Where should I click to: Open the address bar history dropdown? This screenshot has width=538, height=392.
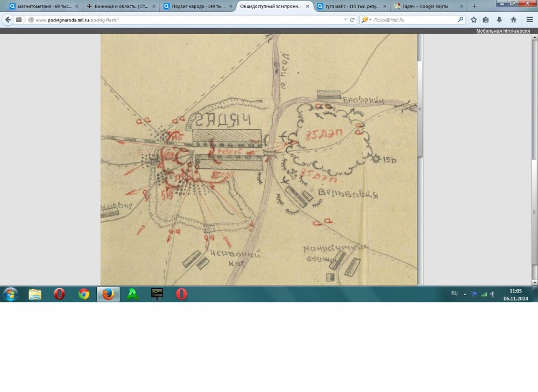[x=345, y=20]
